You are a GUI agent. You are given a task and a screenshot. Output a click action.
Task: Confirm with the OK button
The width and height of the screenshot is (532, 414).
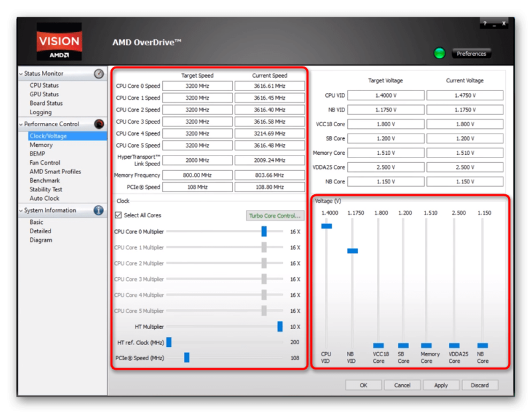(x=363, y=385)
